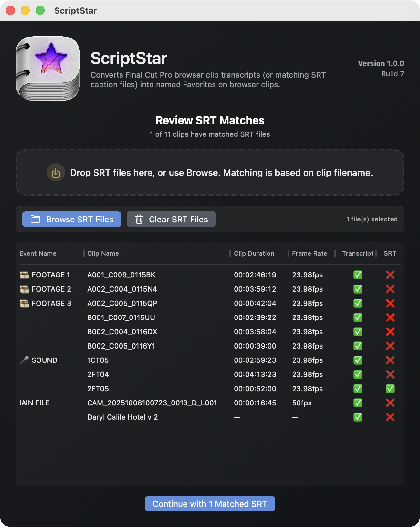The width and height of the screenshot is (420, 527).
Task: Click Transcript checkmark for Daryl Calile Hotel
Action: [x=358, y=417]
